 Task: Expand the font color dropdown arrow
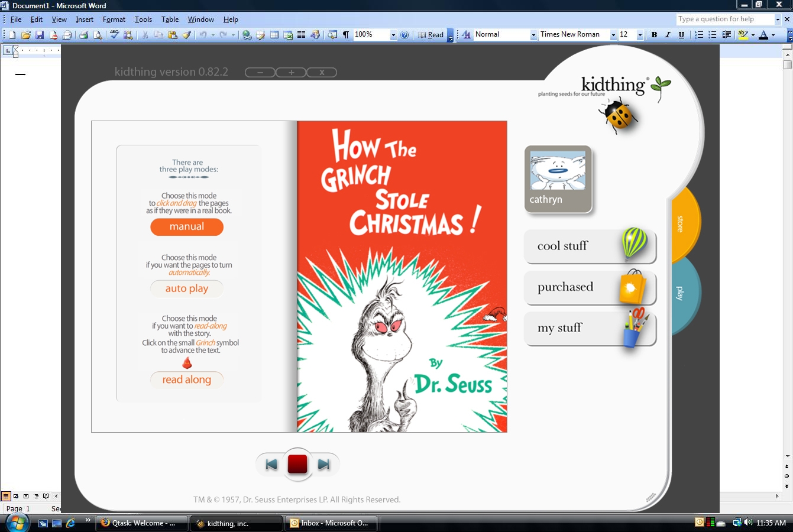(773, 35)
